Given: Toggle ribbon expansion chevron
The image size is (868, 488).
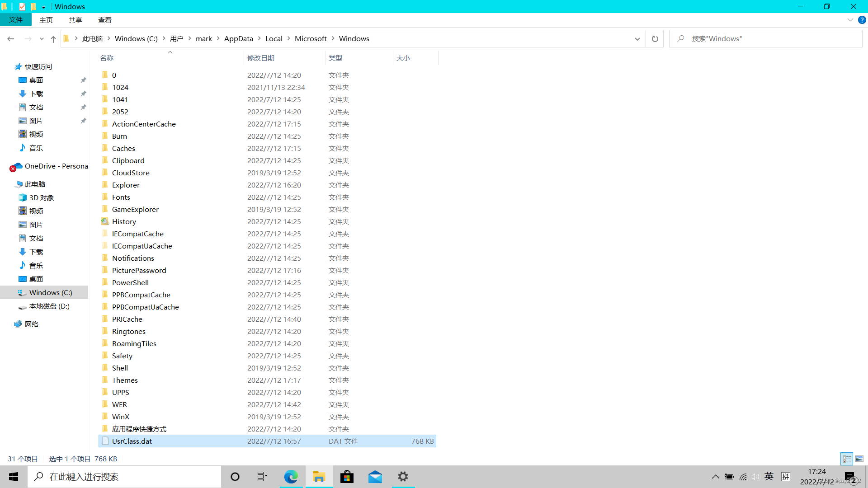Looking at the screenshot, I should (x=850, y=20).
